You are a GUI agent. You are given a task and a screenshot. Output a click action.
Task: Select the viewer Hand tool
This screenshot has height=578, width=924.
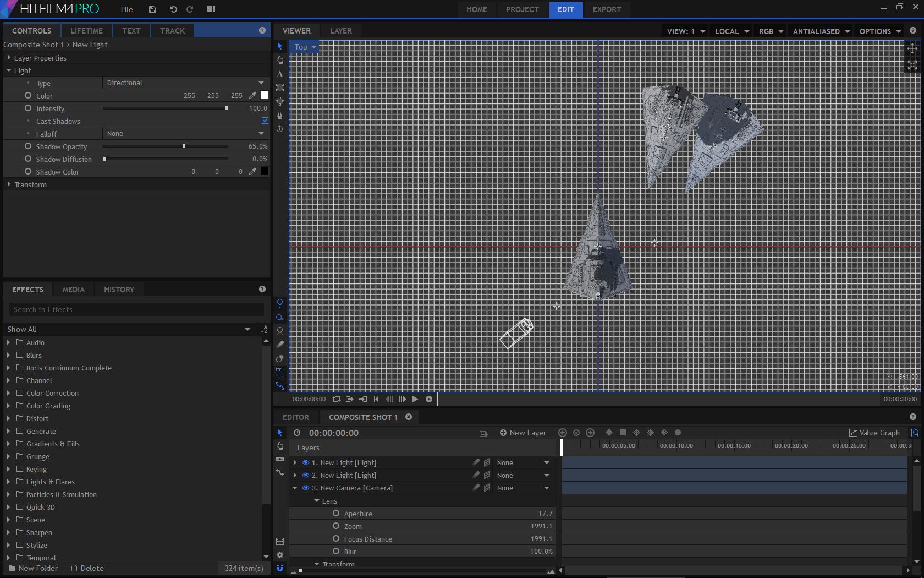280,60
